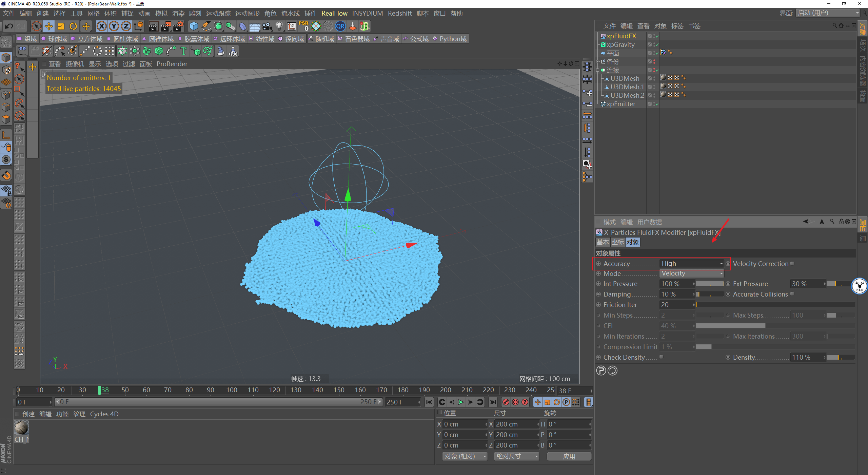Viewport: 868px width, 475px height.
Task: Click the Light object icon
Action: (x=279, y=26)
